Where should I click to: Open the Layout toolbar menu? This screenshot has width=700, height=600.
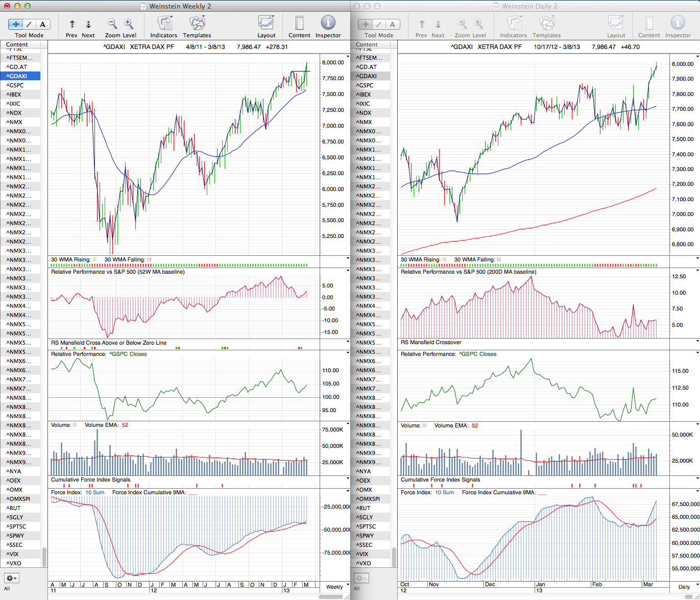(266, 23)
